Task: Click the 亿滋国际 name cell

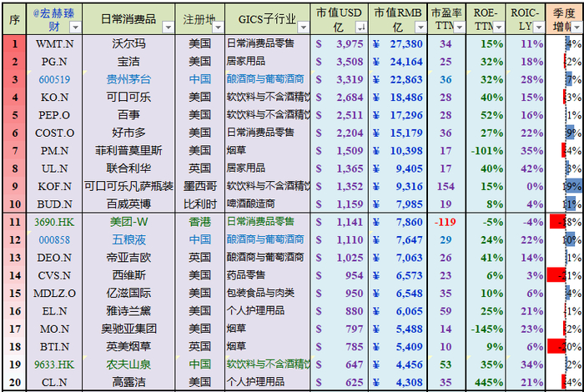Action: (128, 294)
